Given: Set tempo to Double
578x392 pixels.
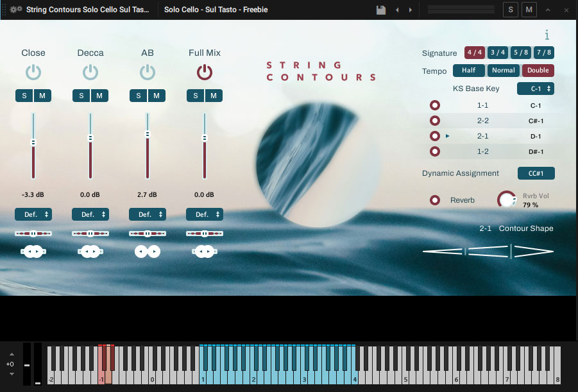Looking at the screenshot, I should pos(538,71).
